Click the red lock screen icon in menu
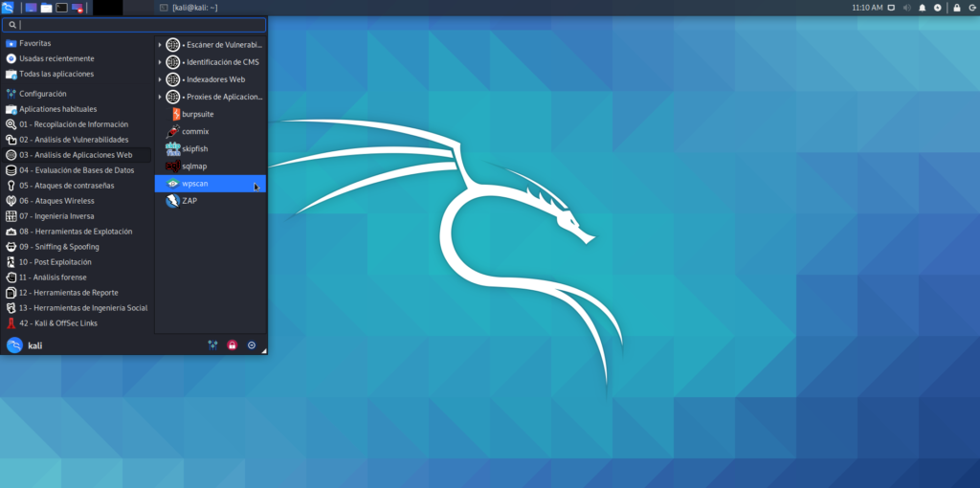The height and width of the screenshot is (488, 980). (x=232, y=345)
